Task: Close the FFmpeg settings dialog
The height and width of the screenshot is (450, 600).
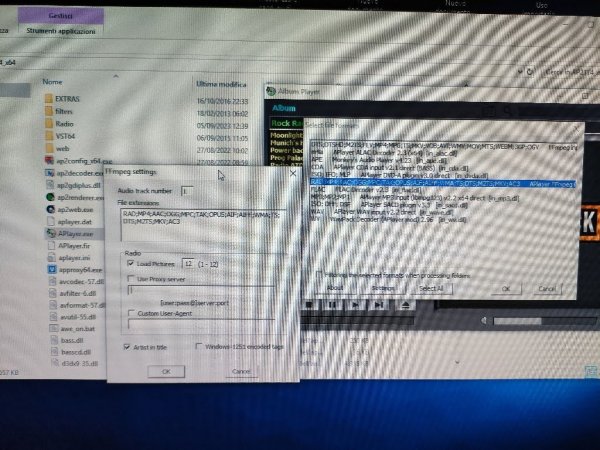Action: 293,173
